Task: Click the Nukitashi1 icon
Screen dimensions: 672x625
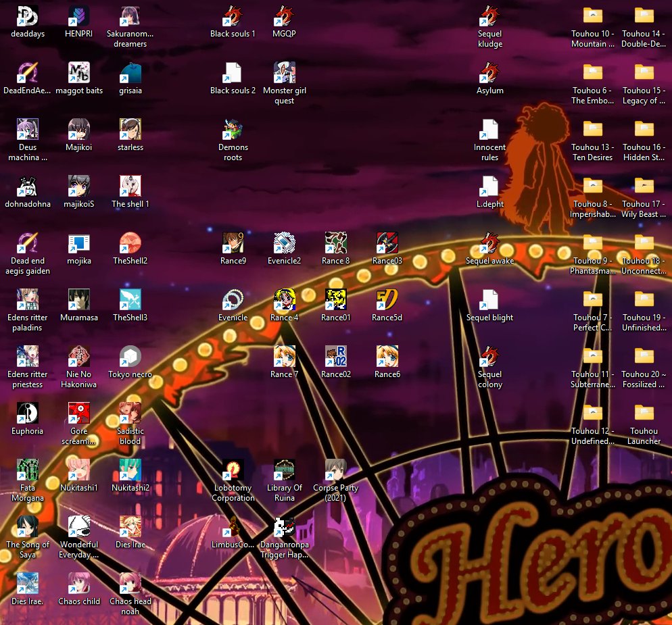Action: (x=79, y=470)
